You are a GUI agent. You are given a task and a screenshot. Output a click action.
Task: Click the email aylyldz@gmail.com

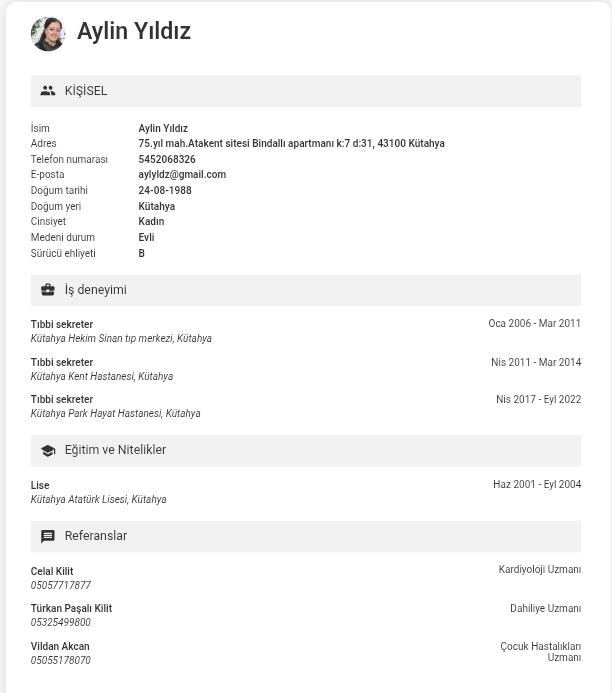182,175
